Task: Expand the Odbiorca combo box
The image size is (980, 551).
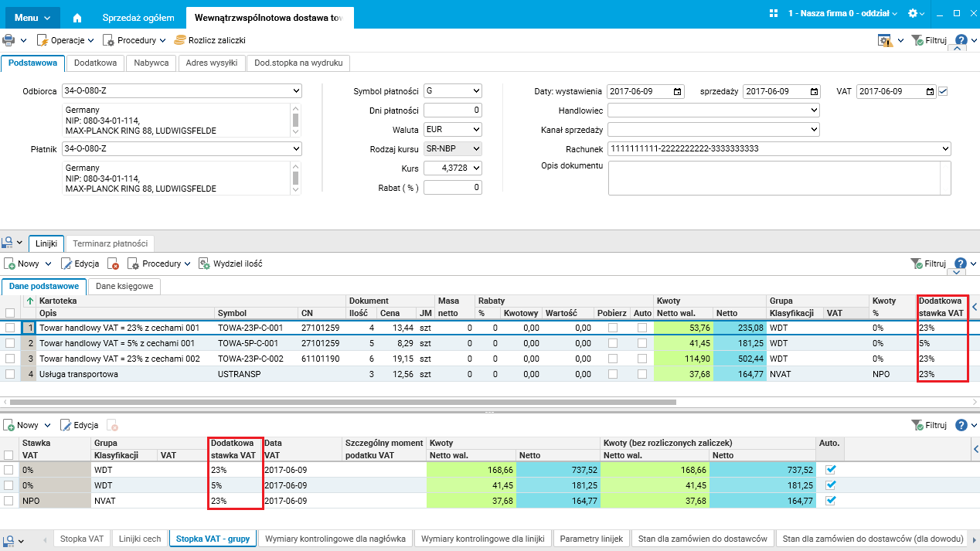Action: (295, 91)
